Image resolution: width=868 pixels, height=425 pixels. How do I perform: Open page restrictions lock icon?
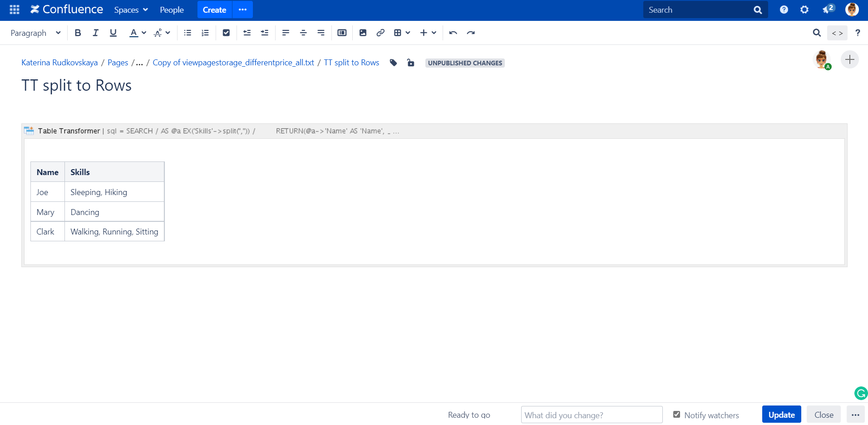click(x=410, y=63)
